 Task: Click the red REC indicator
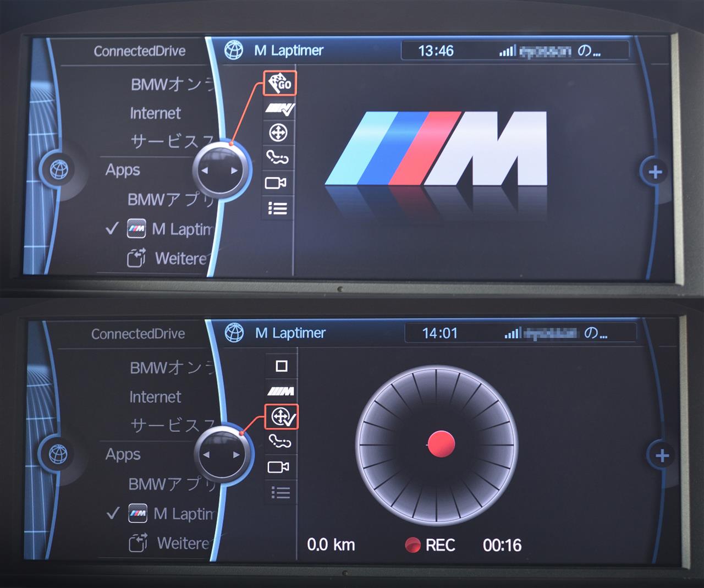430,545
